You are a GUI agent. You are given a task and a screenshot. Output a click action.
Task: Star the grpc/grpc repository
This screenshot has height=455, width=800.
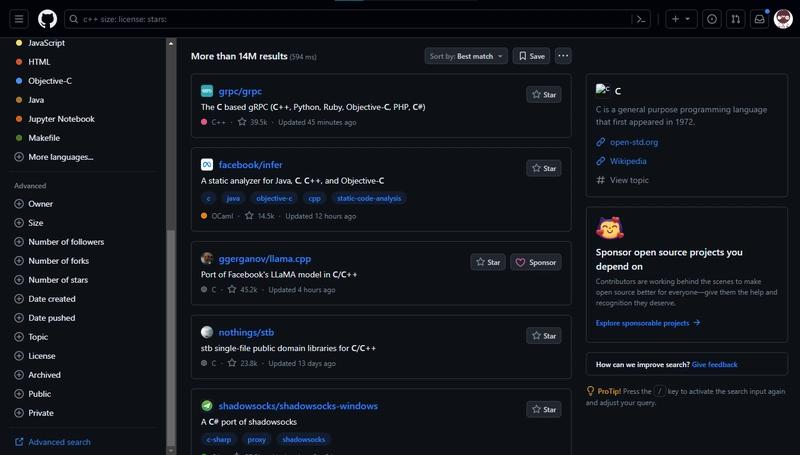click(x=544, y=94)
